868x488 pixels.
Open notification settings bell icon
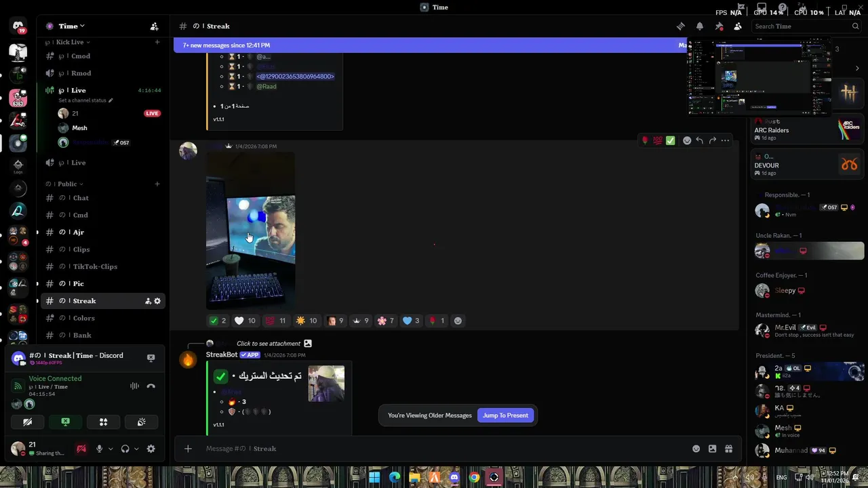tap(700, 26)
